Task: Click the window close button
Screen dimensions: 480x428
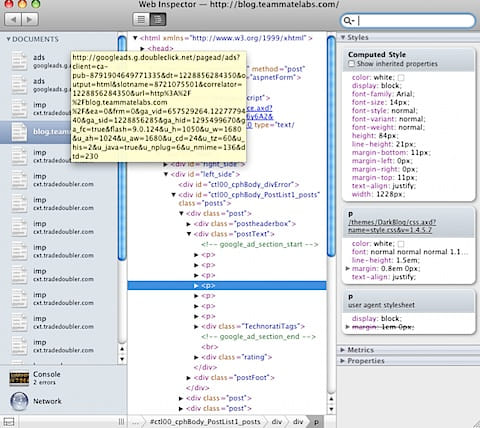Action: click(9, 4)
